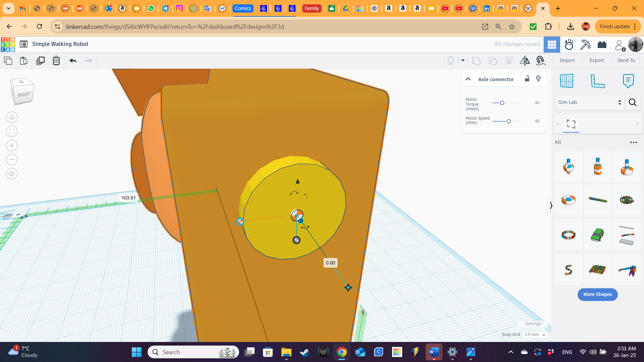Switch to the Comics browser tab
644x362 pixels.
243,8
